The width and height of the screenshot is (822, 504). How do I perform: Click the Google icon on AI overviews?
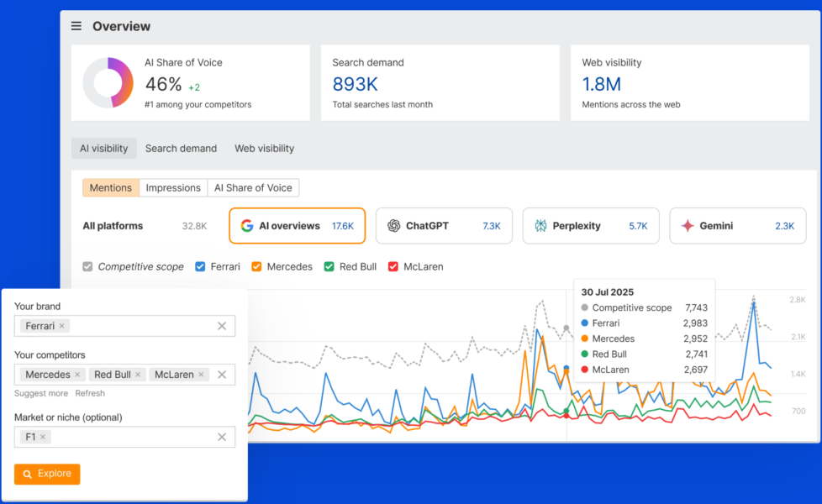click(x=247, y=226)
